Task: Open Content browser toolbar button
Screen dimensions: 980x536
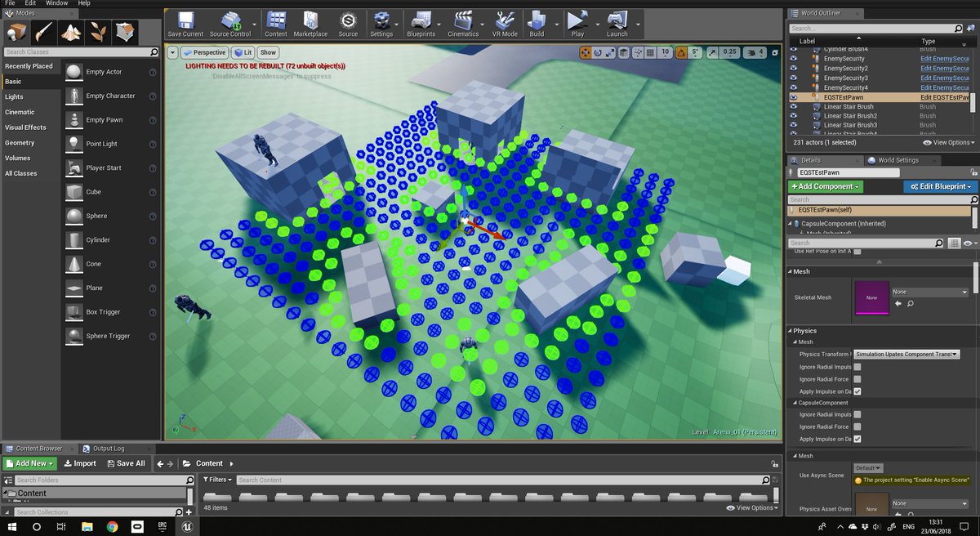Action: point(276,24)
